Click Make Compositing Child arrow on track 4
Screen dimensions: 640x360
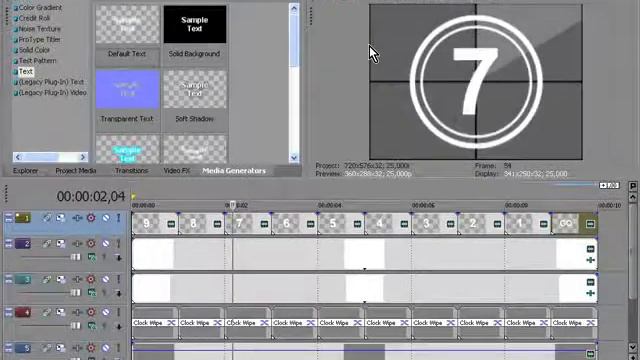click(x=118, y=326)
